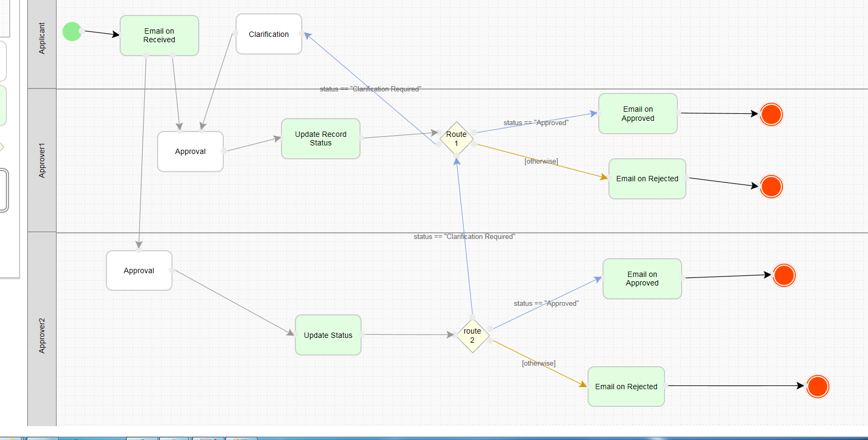This screenshot has width=868, height=440.
Task: Select the Clarification activity box
Action: (269, 34)
